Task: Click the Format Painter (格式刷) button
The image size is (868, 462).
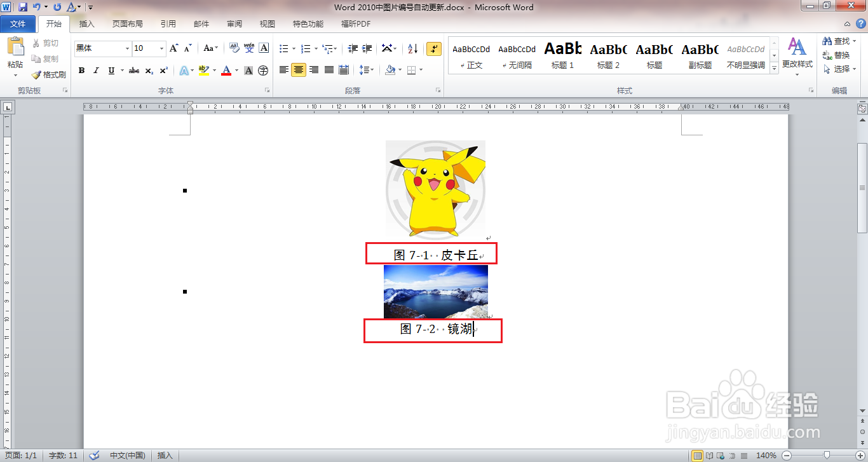Action: tap(50, 74)
